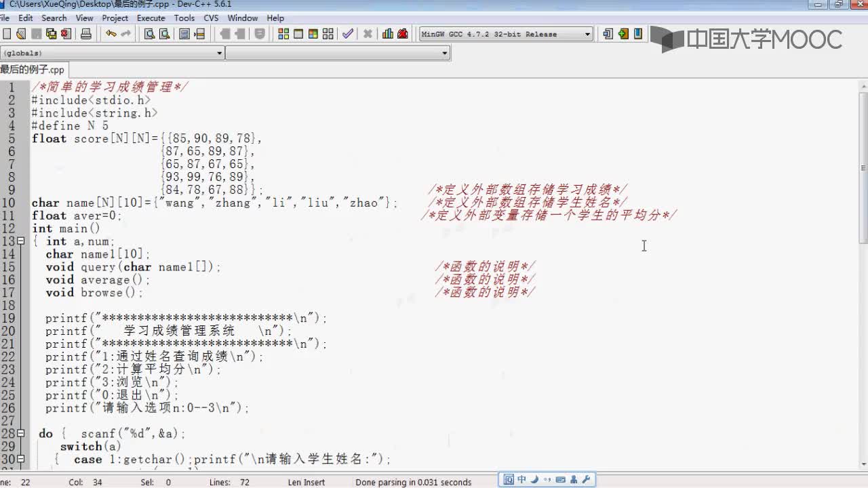Run syntax check with checkmark icon
Viewport: 868px width, 488px height.
348,34
